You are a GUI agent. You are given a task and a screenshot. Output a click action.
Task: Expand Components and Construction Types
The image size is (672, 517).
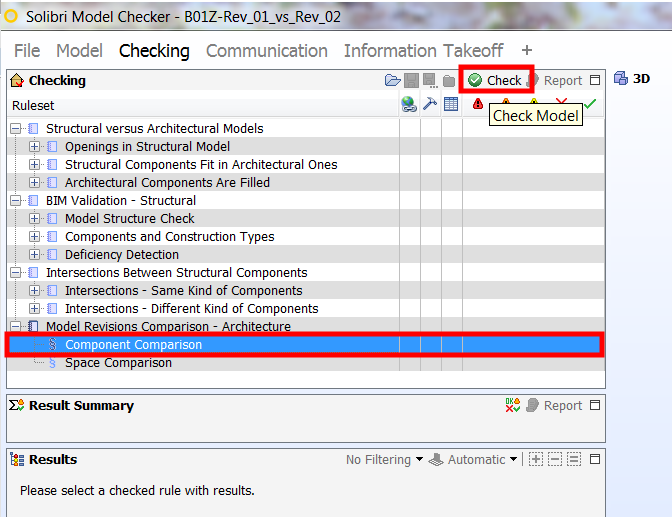coord(35,236)
